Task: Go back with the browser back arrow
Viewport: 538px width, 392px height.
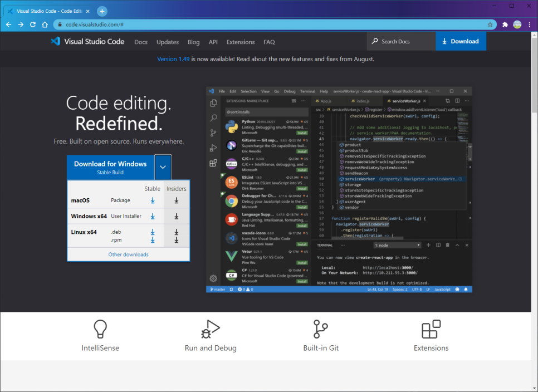Action: point(8,24)
